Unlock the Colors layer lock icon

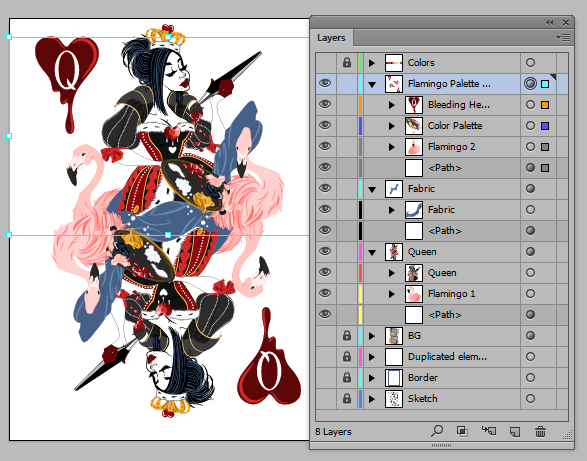pyautogui.click(x=347, y=63)
